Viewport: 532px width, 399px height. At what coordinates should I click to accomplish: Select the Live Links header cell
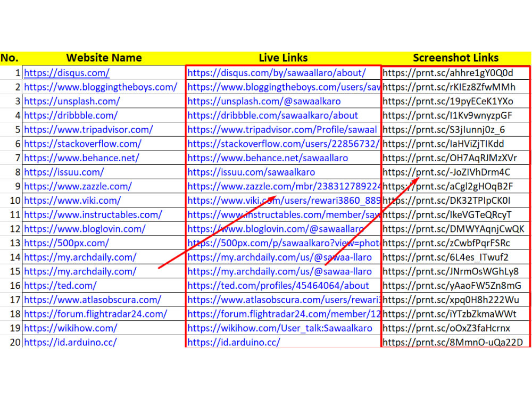(284, 58)
